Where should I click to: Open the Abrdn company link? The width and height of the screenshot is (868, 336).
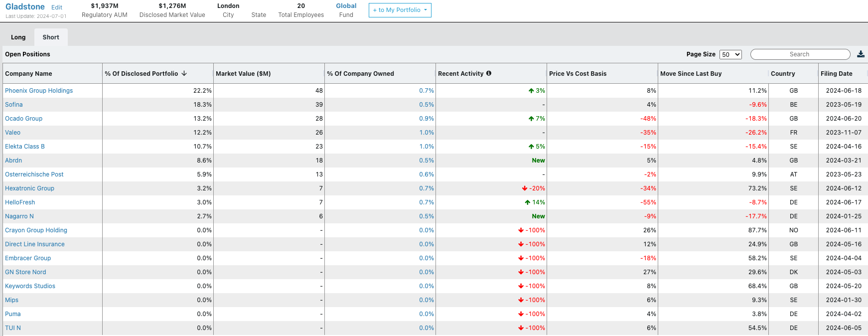pos(13,161)
